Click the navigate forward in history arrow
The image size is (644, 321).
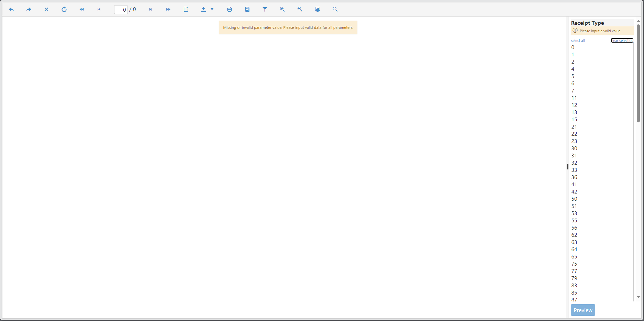pyautogui.click(x=29, y=10)
